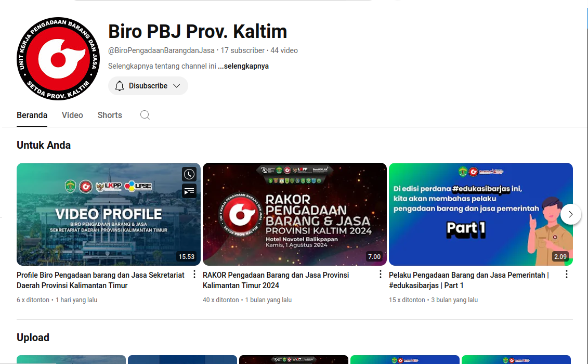Expand the Disubscribe dropdown chevron
This screenshot has width=588, height=364.
(177, 85)
